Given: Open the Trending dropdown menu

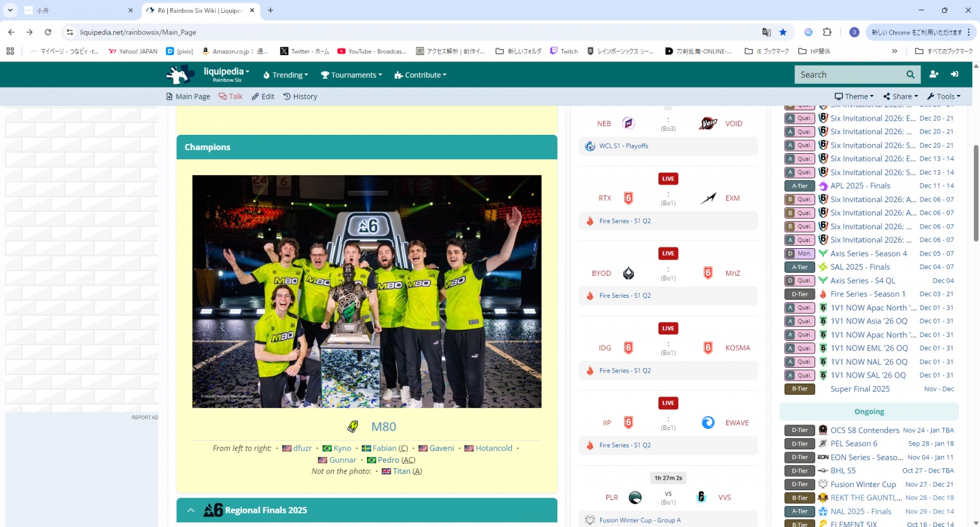Looking at the screenshot, I should pos(285,75).
